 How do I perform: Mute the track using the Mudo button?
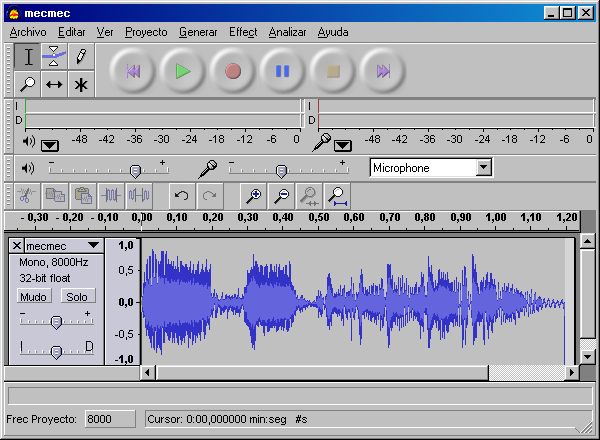click(34, 297)
